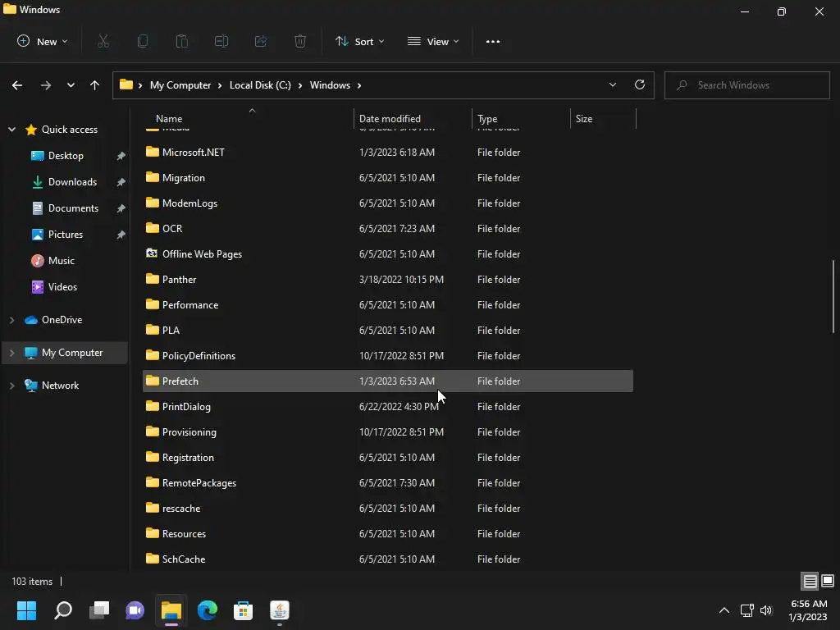Expand the Network tree node
The height and width of the screenshot is (630, 840).
(x=11, y=386)
